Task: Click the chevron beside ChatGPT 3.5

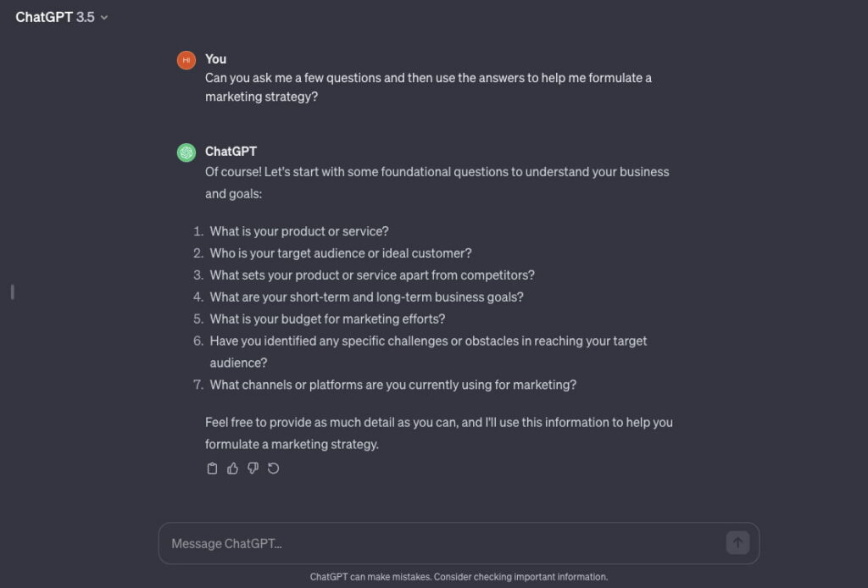Action: tap(103, 17)
